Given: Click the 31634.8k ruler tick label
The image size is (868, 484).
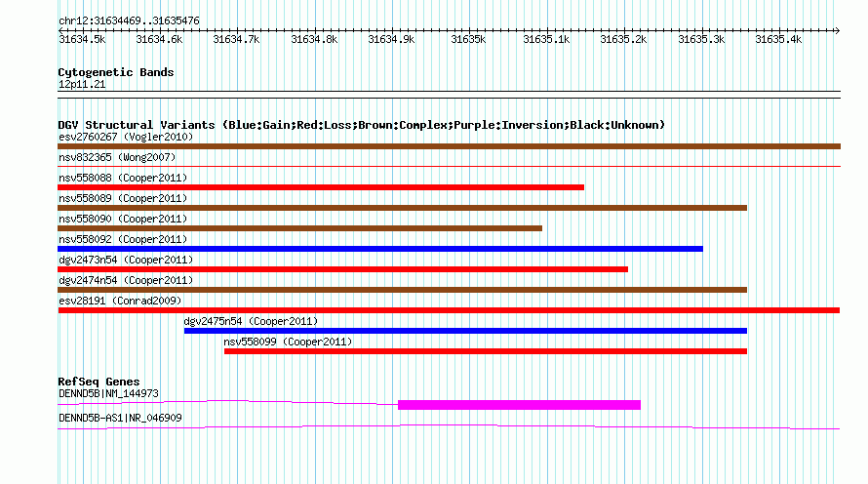Looking at the screenshot, I should 314,39.
